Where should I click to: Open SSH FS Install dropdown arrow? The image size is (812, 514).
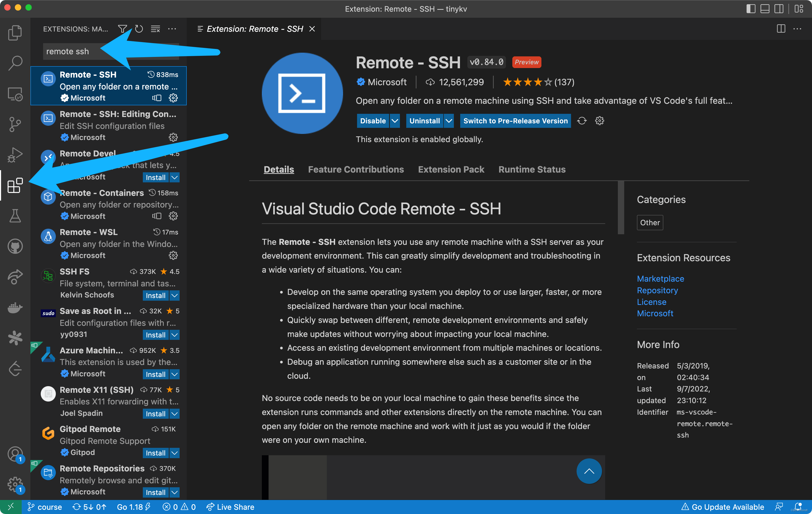175,296
